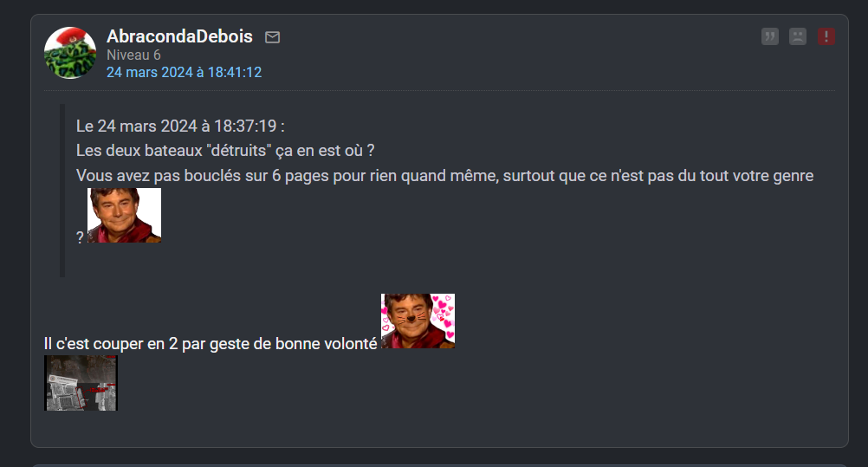The width and height of the screenshot is (868, 467).
Task: Report the post using the red exclamation icon
Action: click(826, 36)
